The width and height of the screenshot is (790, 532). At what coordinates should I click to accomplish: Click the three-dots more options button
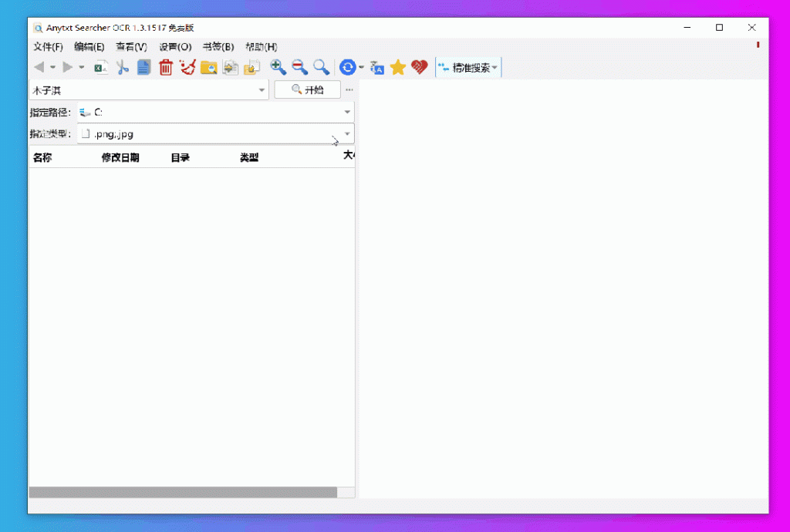tap(349, 89)
